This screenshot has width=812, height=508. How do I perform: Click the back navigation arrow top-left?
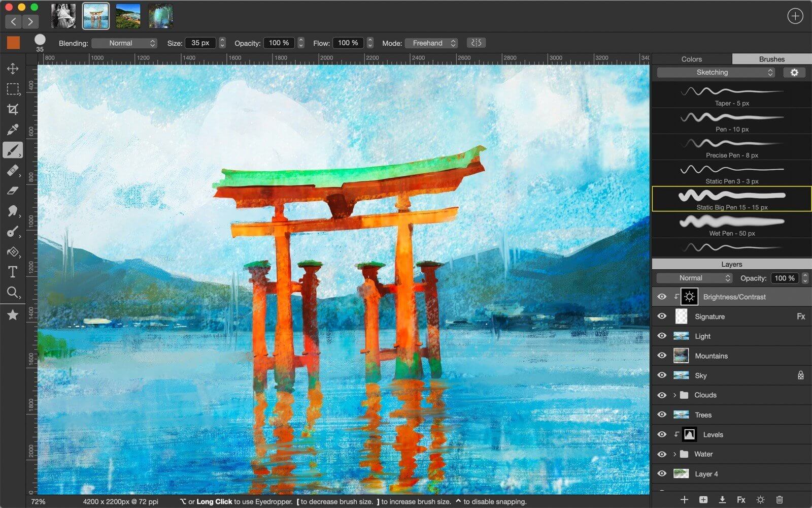[13, 22]
